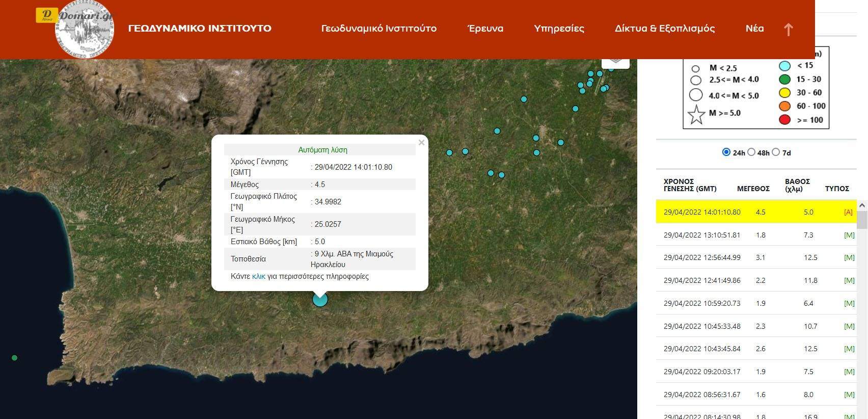This screenshot has width=868, height=419.
Task: Click the red depth >= 100 legend swatch
Action: pyautogui.click(x=784, y=120)
